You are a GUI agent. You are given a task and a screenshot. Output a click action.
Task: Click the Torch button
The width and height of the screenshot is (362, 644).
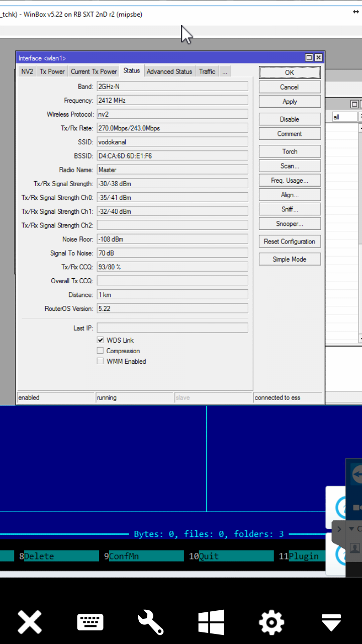[x=290, y=151]
